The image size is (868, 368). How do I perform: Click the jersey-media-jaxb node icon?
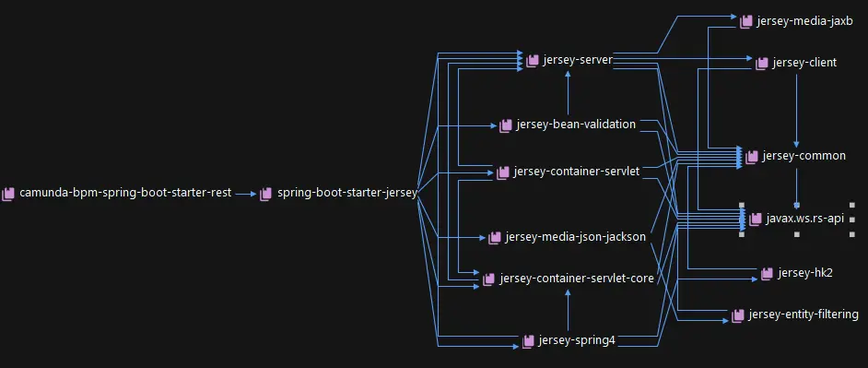pyautogui.click(x=745, y=21)
